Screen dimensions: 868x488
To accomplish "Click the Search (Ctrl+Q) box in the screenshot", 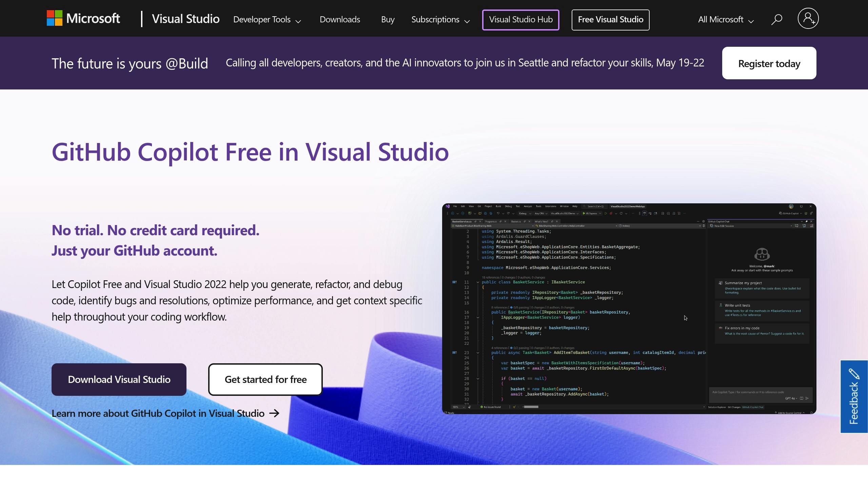I will coord(595,206).
